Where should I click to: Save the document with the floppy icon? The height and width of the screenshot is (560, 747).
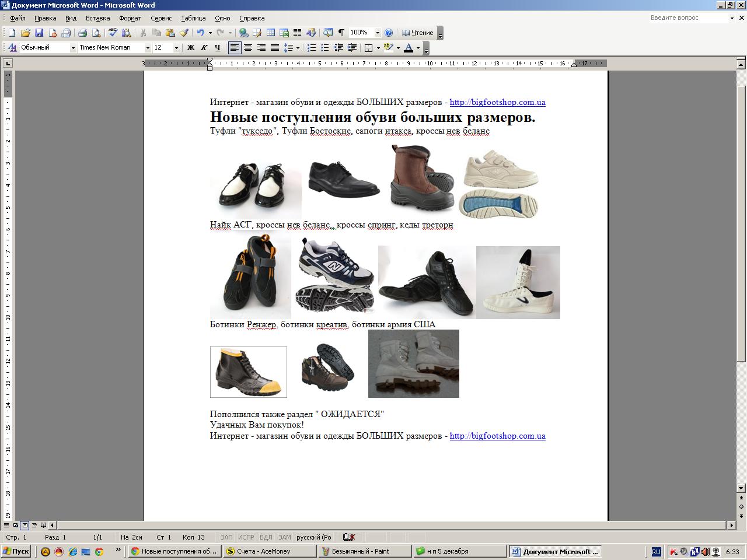[39, 33]
